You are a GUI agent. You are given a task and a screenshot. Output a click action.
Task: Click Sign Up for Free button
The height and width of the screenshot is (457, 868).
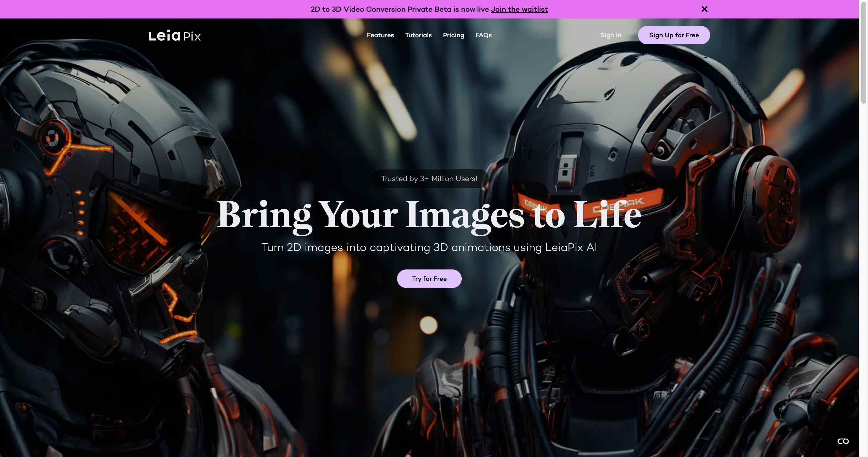674,35
